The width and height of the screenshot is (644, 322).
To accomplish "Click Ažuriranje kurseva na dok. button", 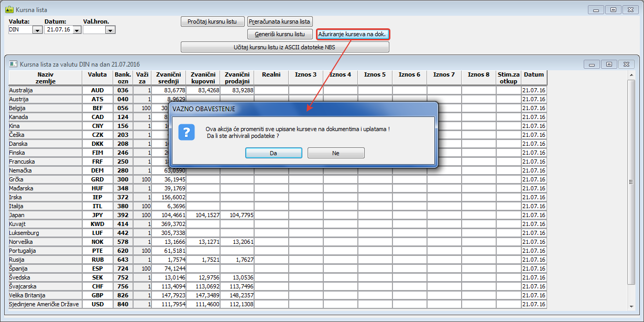I will pyautogui.click(x=353, y=34).
